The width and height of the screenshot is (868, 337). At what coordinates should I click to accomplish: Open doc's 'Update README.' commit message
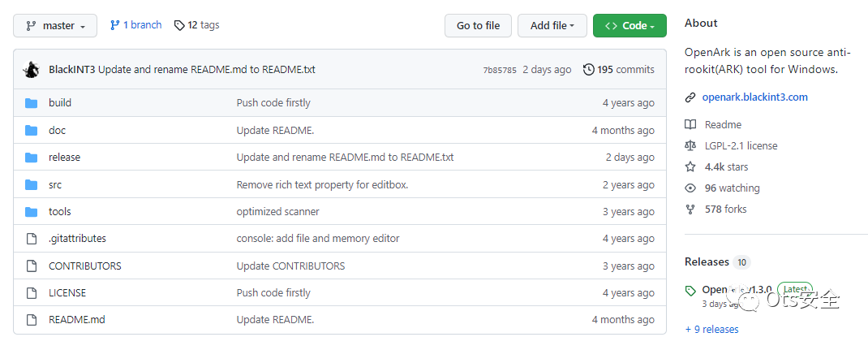tap(275, 130)
